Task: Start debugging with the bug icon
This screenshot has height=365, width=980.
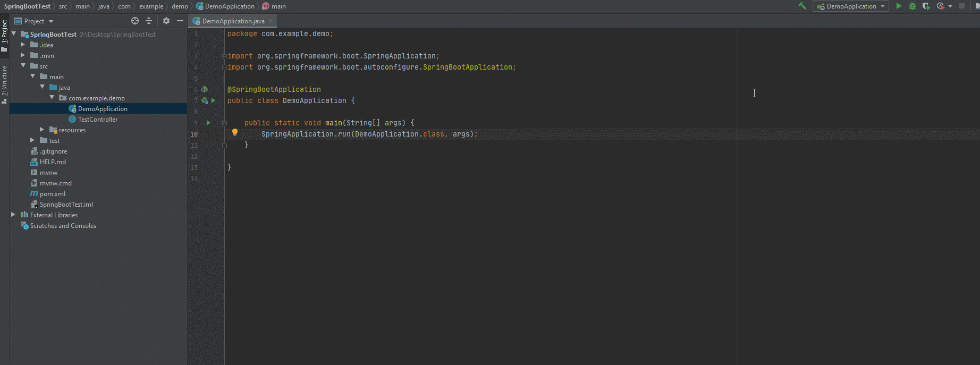Action: point(913,6)
